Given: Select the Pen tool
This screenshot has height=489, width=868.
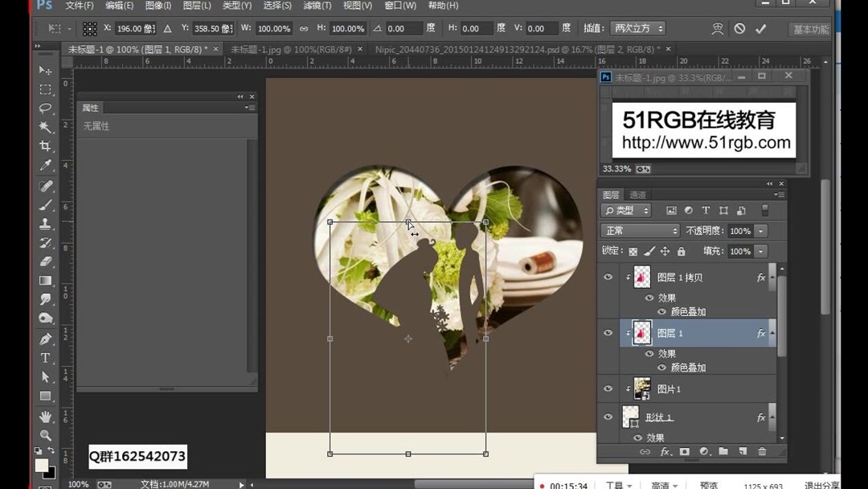Looking at the screenshot, I should (x=46, y=338).
